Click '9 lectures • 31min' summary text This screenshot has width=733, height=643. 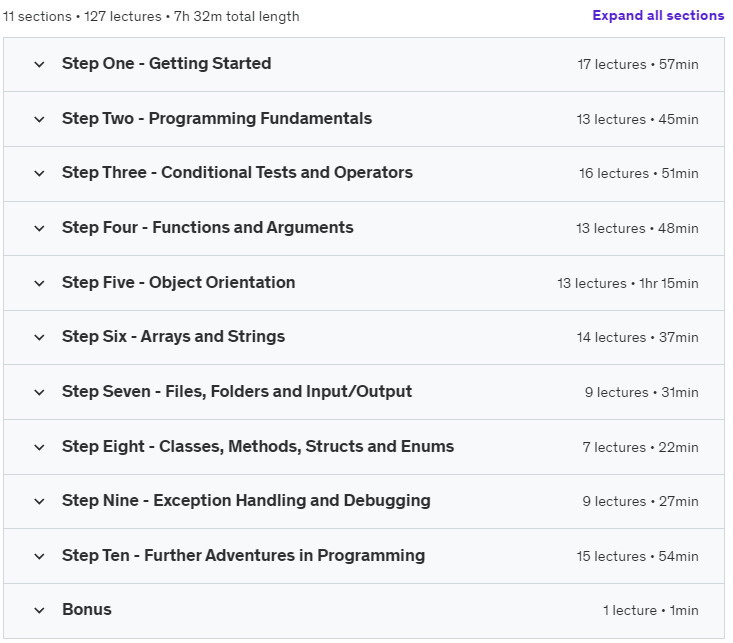pyautogui.click(x=641, y=392)
